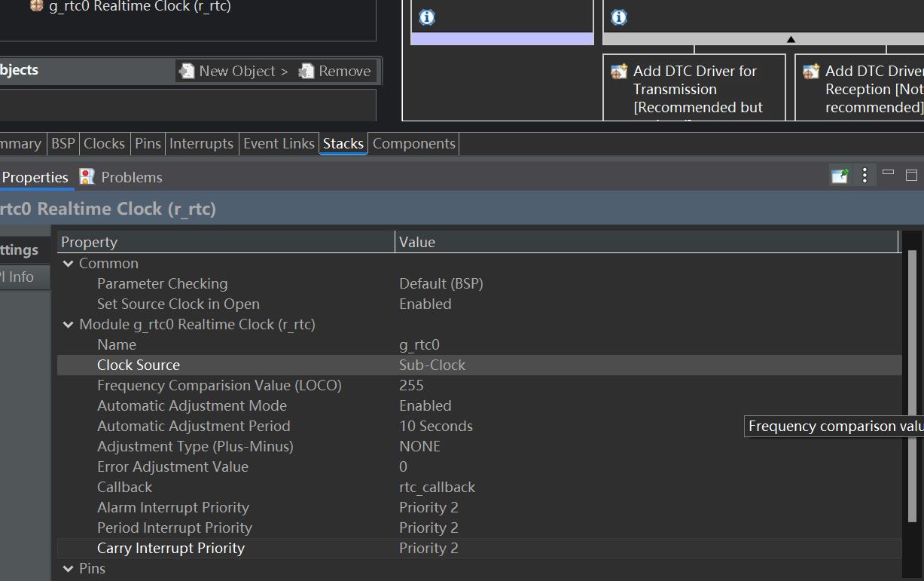The height and width of the screenshot is (581, 924).
Task: Click the New Object > button
Action: click(234, 71)
